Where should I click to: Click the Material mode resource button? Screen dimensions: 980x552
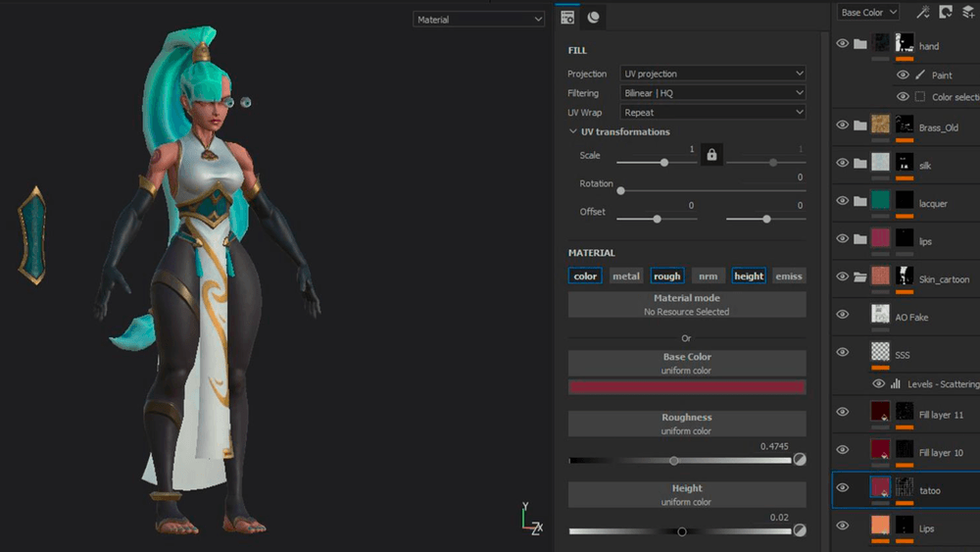(686, 305)
